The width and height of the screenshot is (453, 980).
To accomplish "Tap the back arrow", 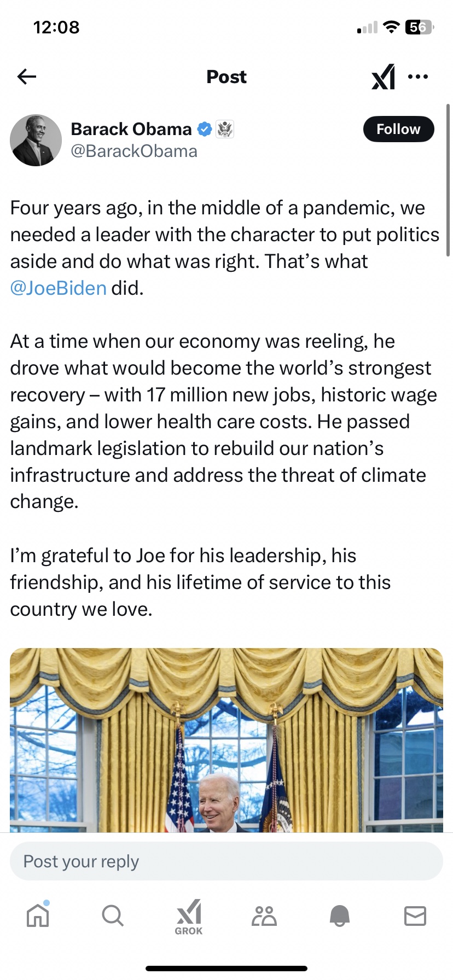I will tap(26, 77).
